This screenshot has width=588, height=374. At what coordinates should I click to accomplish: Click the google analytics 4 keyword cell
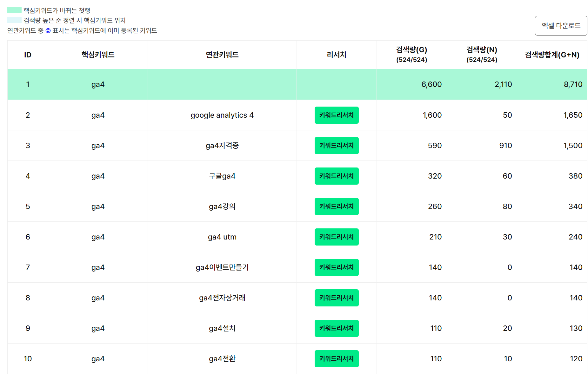[x=222, y=115]
